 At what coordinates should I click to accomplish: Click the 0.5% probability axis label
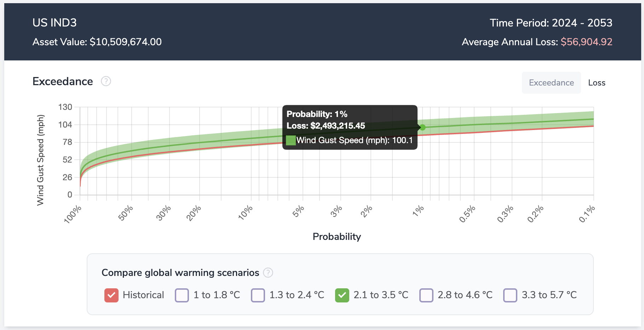[x=467, y=214]
